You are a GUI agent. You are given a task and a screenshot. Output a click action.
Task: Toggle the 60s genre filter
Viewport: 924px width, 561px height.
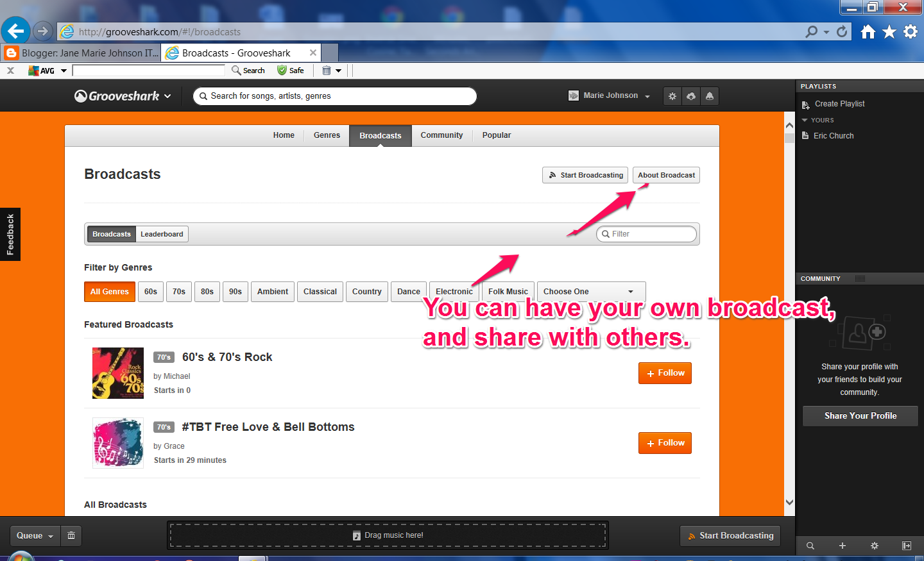pyautogui.click(x=151, y=292)
